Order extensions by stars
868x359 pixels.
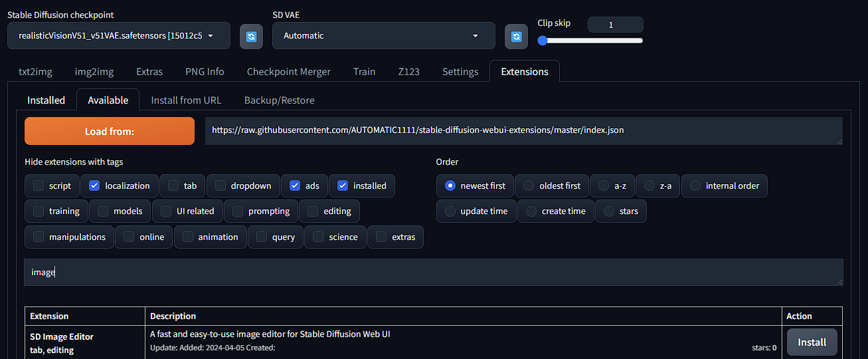609,211
